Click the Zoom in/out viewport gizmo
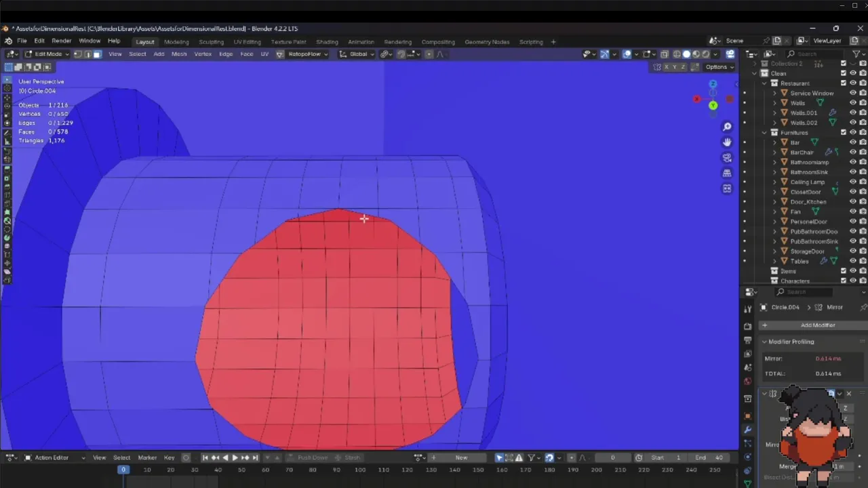The image size is (868, 488). [x=727, y=127]
